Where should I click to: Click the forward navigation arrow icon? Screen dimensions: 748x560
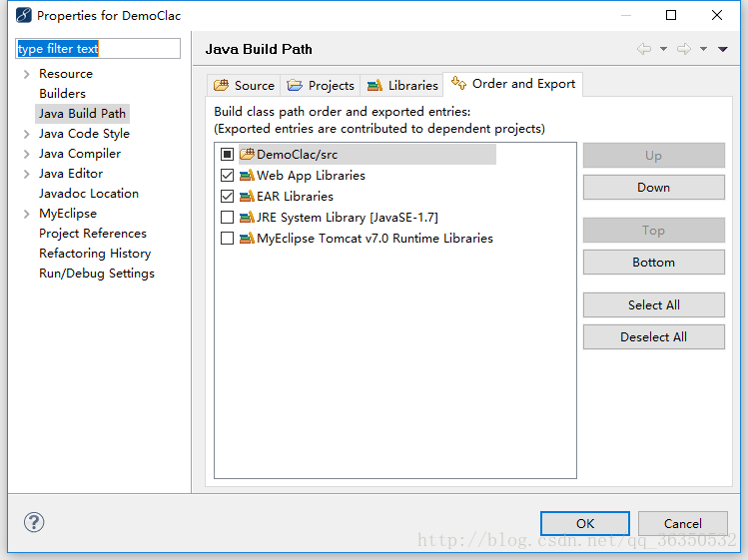[684, 49]
